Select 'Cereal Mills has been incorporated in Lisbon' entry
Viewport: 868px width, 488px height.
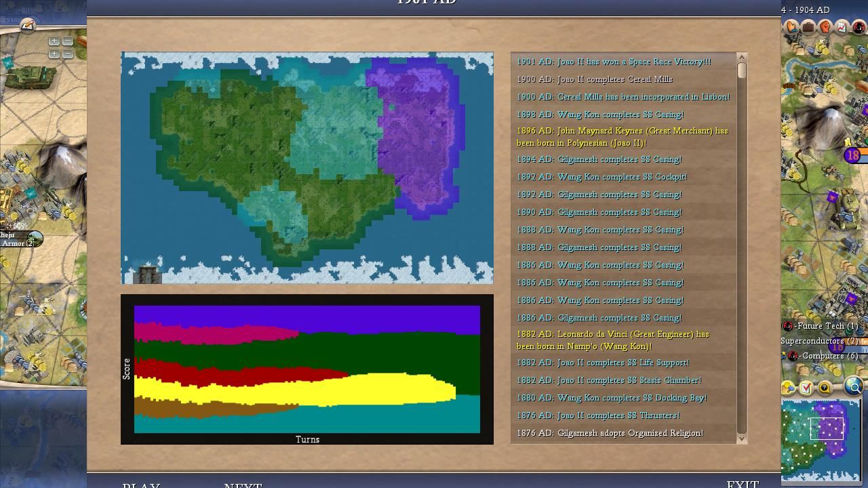[x=623, y=97]
